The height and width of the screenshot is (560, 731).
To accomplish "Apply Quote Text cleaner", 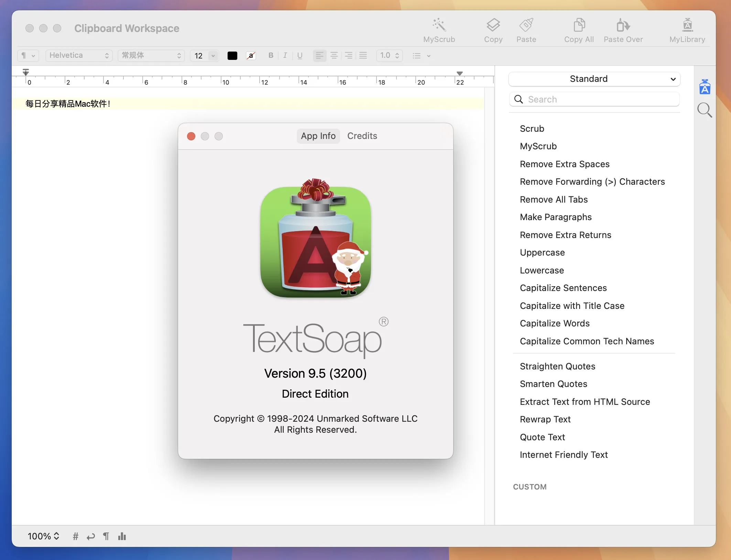I will [542, 437].
